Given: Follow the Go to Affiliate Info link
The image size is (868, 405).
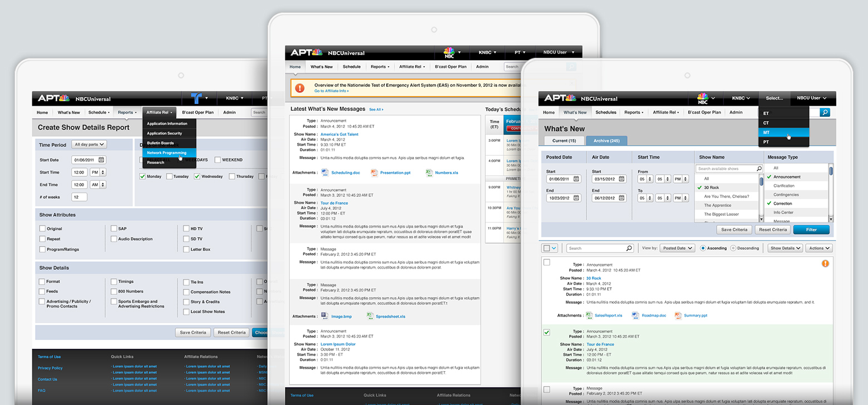Looking at the screenshot, I should (332, 91).
